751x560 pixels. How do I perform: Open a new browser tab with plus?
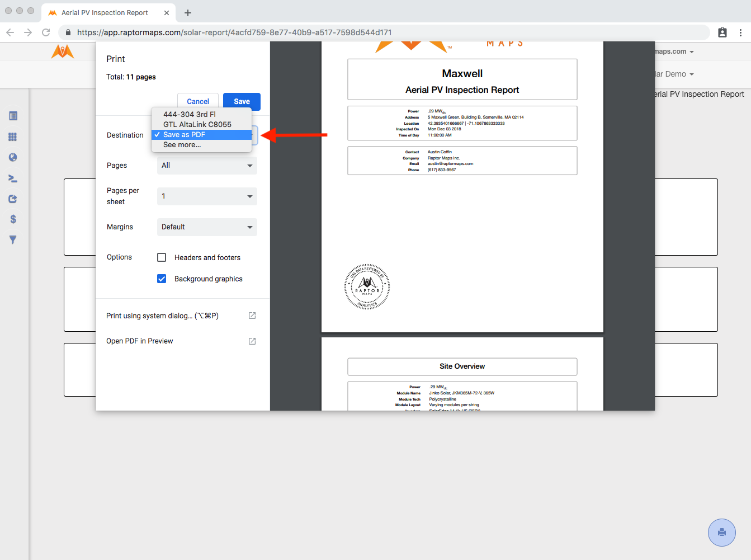pyautogui.click(x=188, y=13)
